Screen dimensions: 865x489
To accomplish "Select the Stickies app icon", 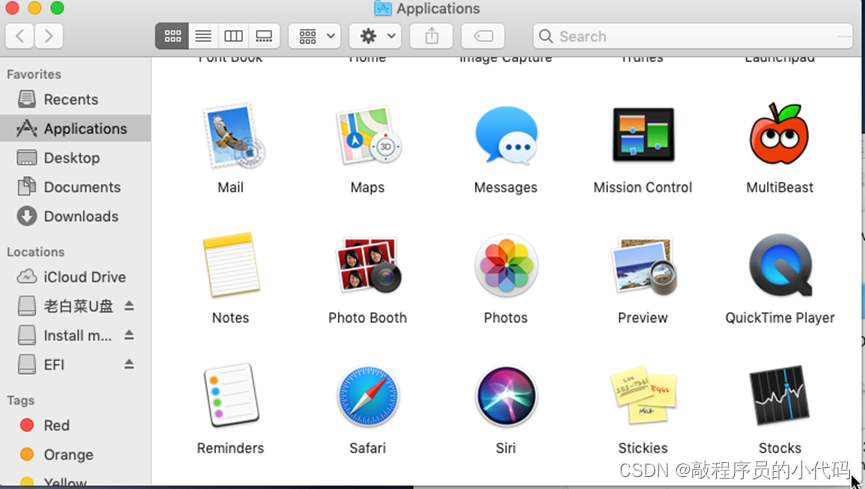I will [643, 395].
